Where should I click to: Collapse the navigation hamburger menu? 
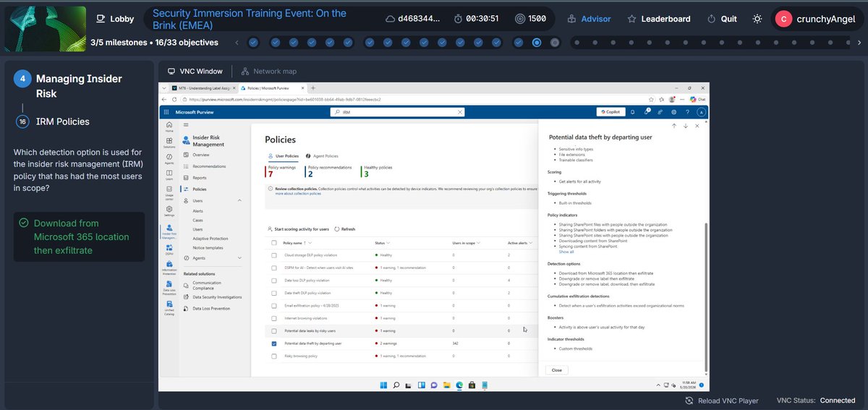tap(186, 125)
